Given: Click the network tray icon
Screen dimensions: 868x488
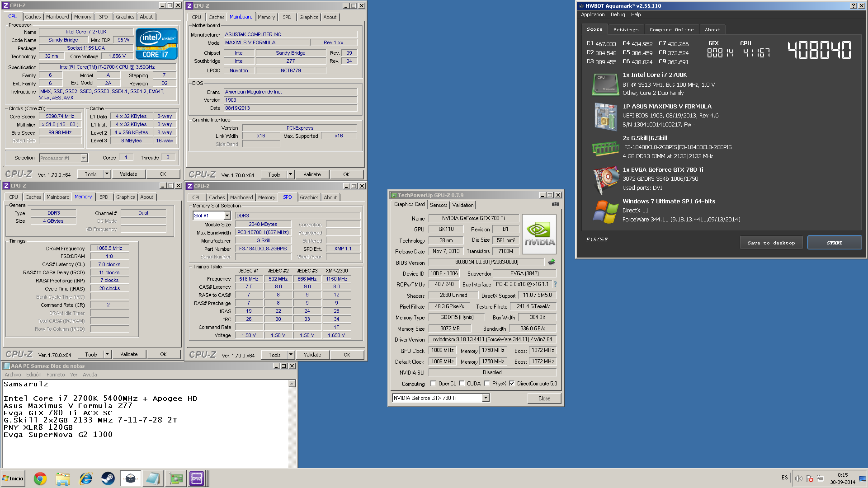Looking at the screenshot, I should click(821, 479).
